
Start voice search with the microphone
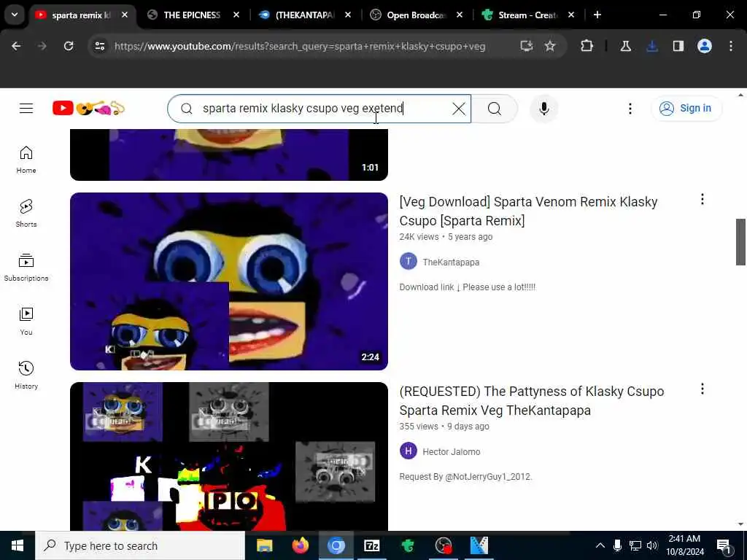543,109
